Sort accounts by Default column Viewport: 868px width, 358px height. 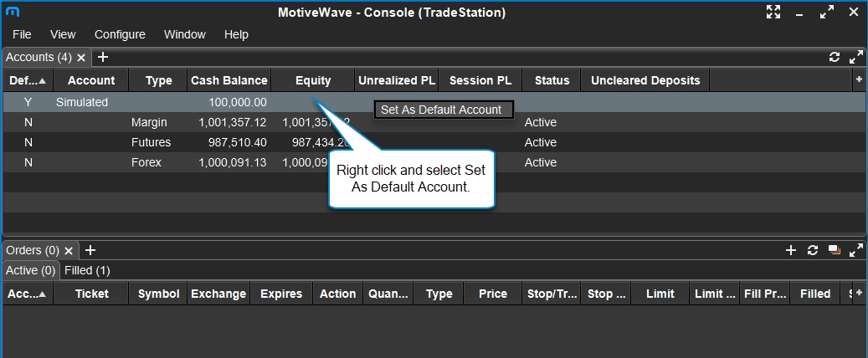point(28,80)
